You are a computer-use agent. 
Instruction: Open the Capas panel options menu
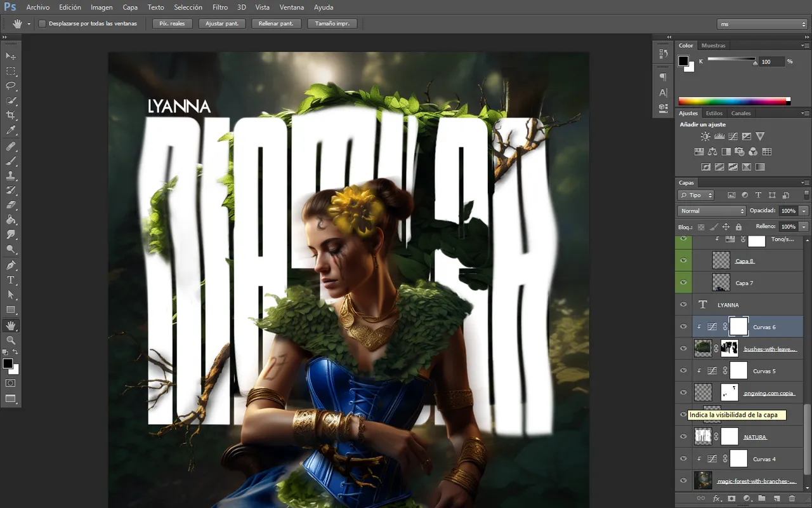[806, 183]
